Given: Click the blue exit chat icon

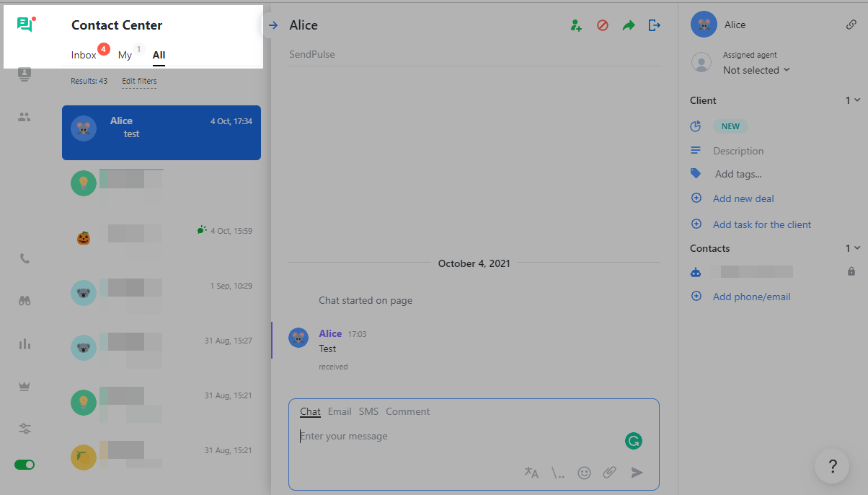Looking at the screenshot, I should (x=654, y=25).
